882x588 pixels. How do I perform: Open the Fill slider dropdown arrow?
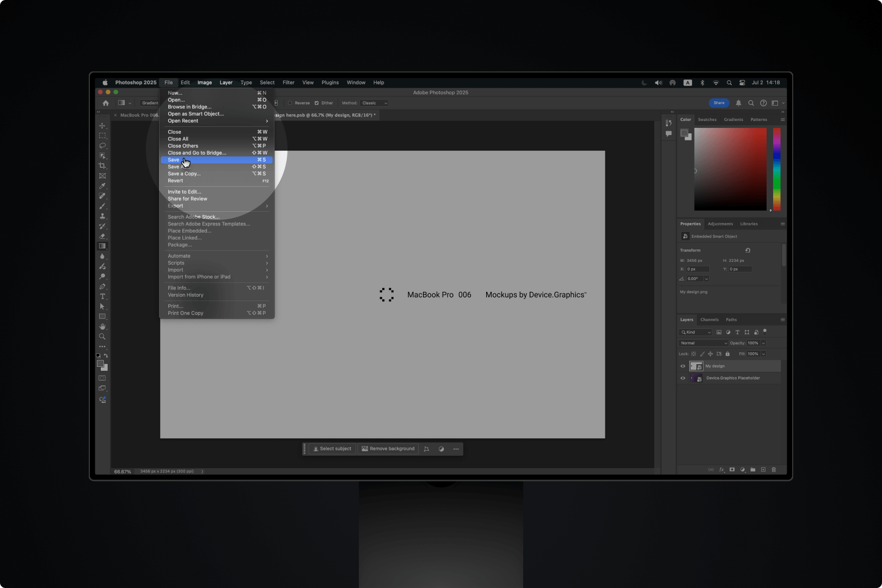pyautogui.click(x=763, y=354)
